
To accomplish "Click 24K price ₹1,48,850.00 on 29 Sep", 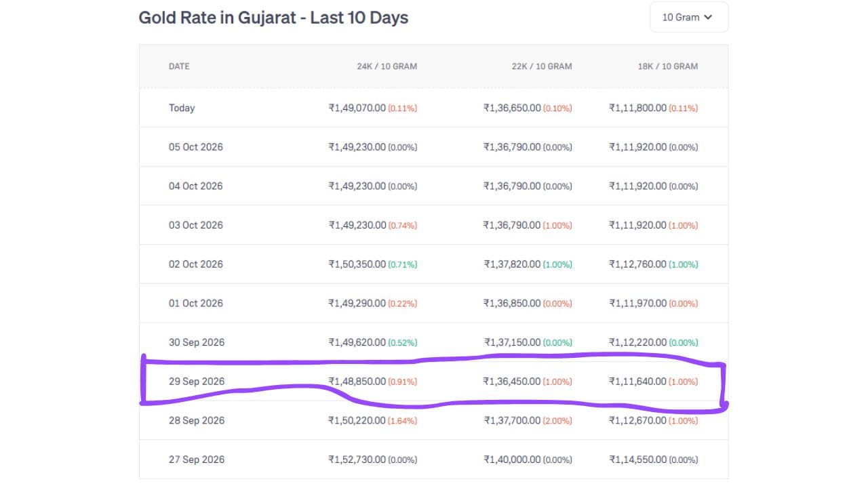I will coord(357,382).
